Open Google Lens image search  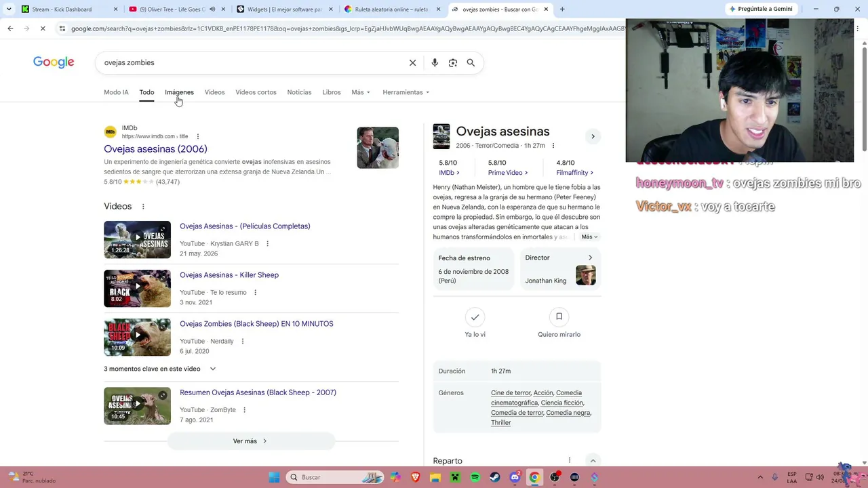[x=453, y=62]
